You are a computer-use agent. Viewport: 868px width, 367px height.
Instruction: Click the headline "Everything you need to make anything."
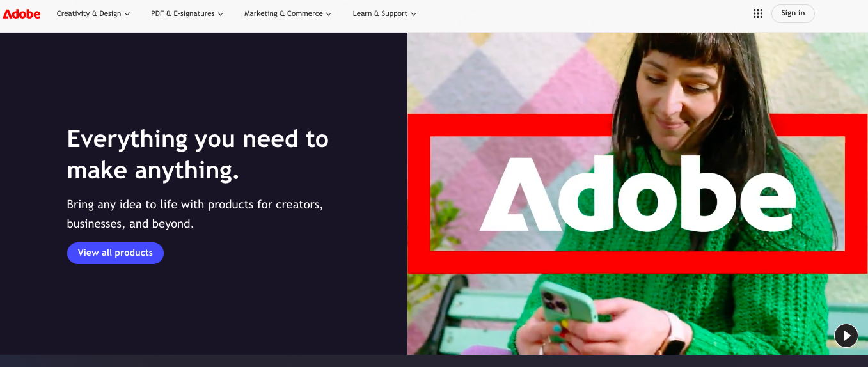tap(198, 155)
